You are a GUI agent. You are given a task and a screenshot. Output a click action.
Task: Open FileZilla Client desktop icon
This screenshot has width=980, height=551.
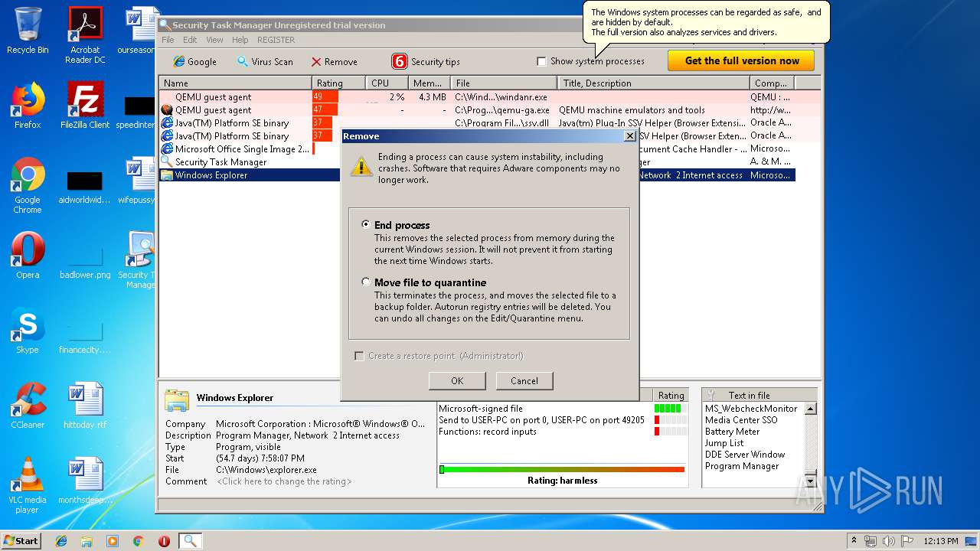(x=85, y=106)
